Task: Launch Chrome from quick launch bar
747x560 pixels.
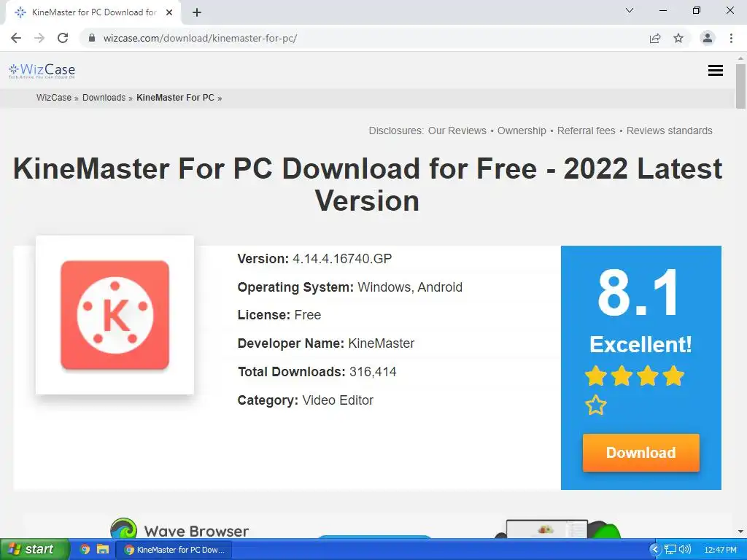Action: click(85, 549)
